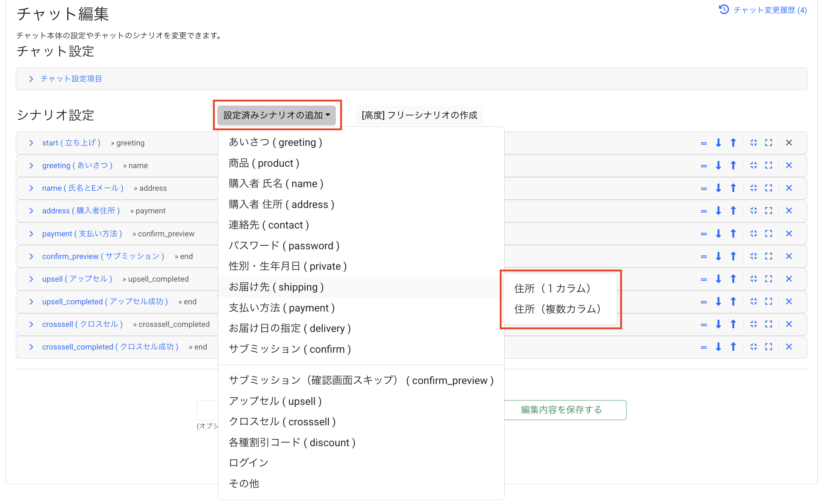The image size is (822, 504).
Task: Select 住所（１カラム）submenu option
Action: tap(560, 288)
